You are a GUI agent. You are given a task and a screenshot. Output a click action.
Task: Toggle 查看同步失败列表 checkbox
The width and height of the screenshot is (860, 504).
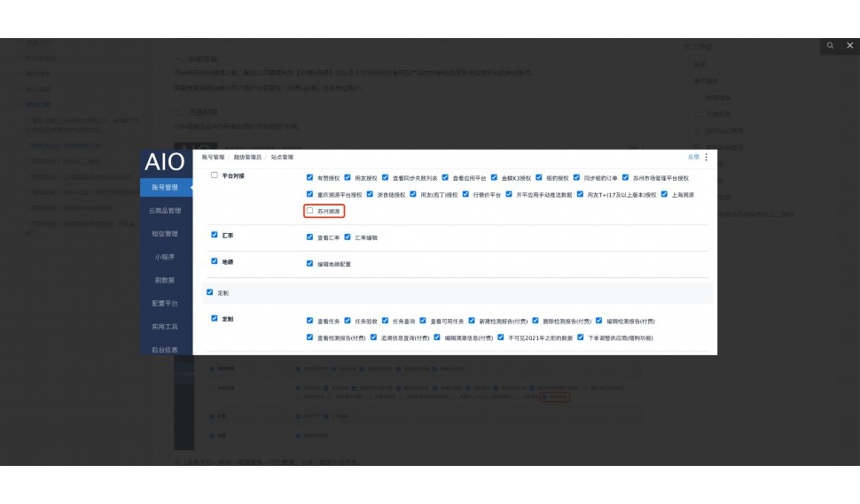tap(385, 177)
